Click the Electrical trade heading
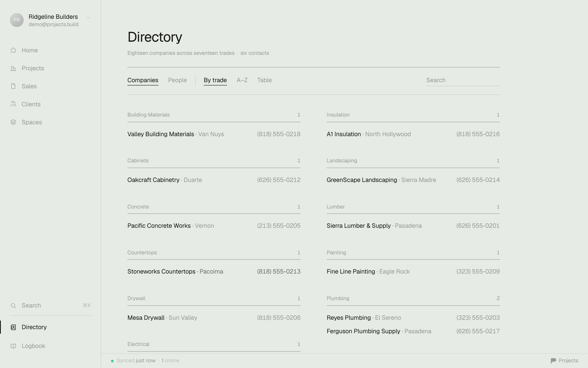The image size is (588, 368). pyautogui.click(x=138, y=344)
